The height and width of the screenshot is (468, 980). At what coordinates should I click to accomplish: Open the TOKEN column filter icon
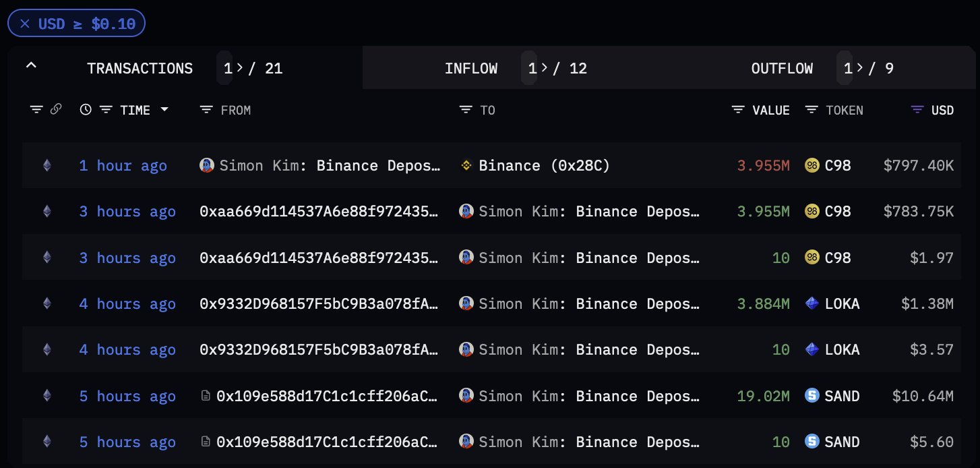812,110
